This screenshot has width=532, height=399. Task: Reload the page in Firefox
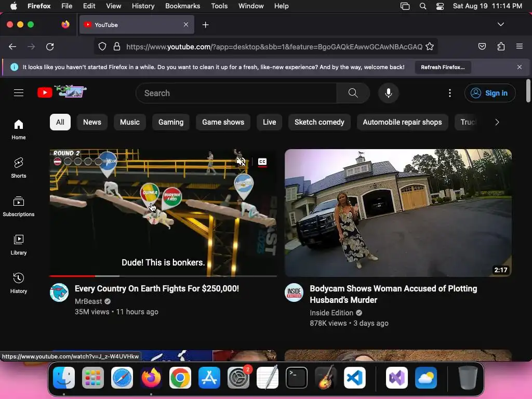point(50,46)
